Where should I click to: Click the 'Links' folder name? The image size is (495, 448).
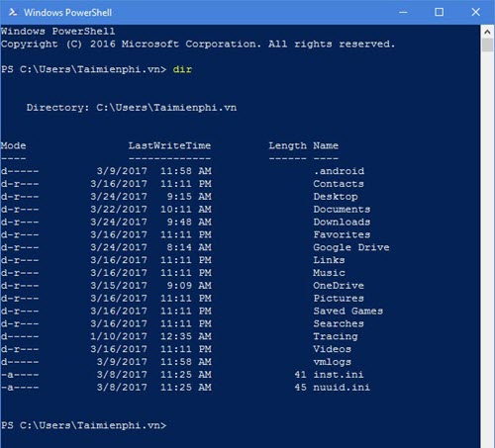point(329,260)
